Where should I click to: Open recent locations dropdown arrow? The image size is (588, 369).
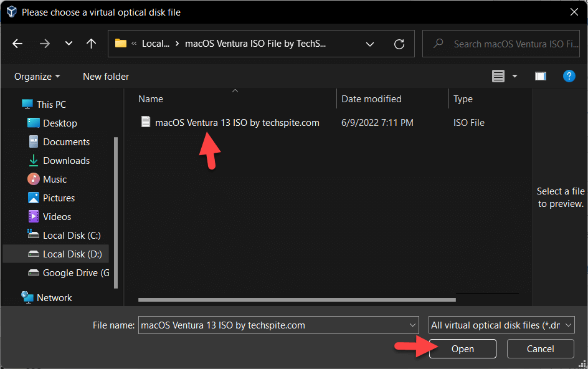pyautogui.click(x=69, y=44)
